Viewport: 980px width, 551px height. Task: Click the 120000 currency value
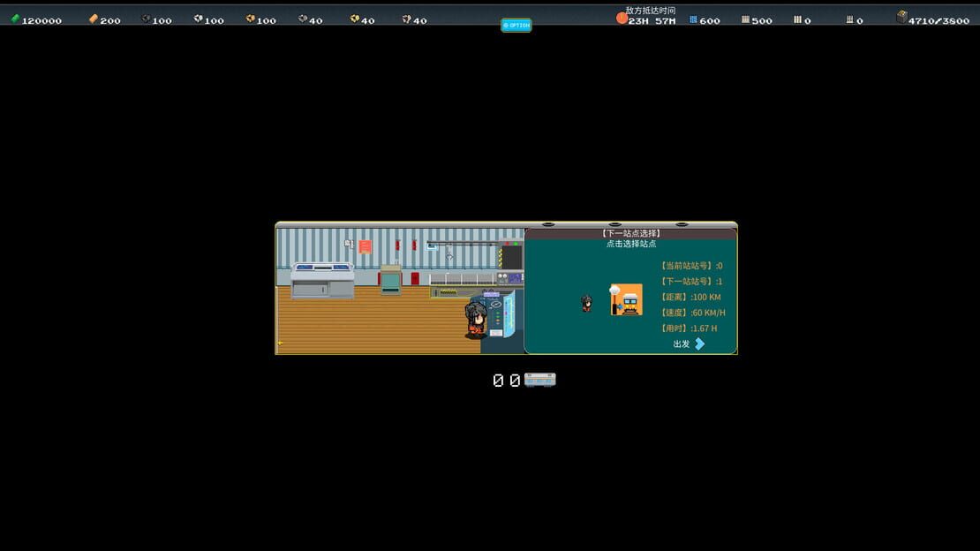point(41,20)
